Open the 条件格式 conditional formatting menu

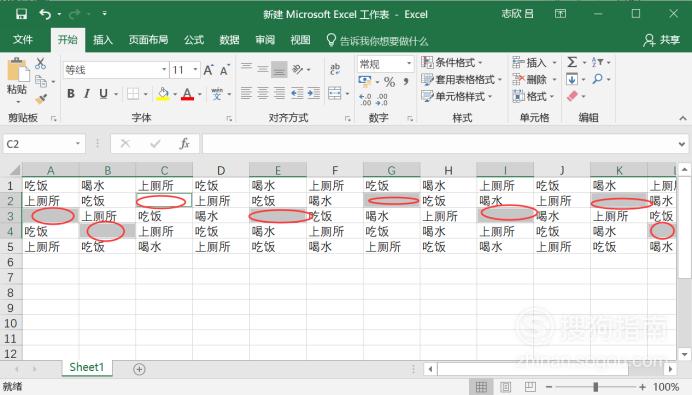pyautogui.click(x=452, y=63)
